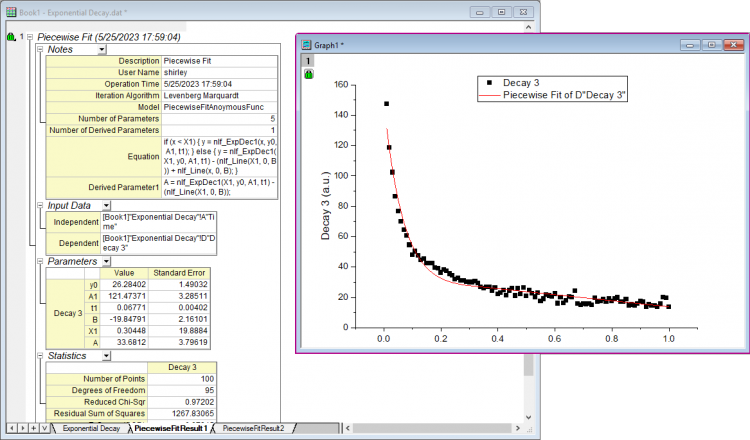The width and height of the screenshot is (750, 440).
Task: Add a new sheet with plus button
Action: pyautogui.click(x=33, y=428)
